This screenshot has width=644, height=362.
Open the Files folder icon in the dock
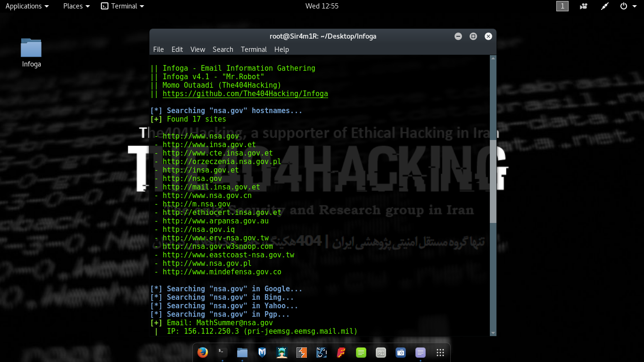242,353
